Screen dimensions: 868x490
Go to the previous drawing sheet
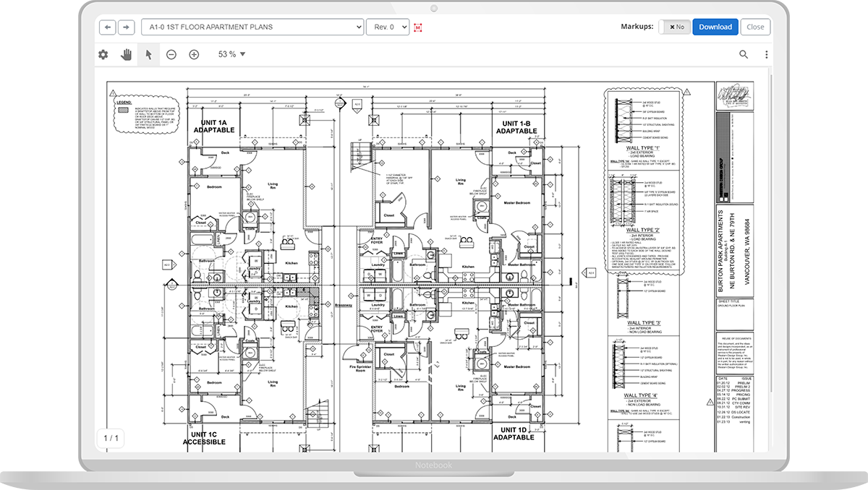point(108,27)
